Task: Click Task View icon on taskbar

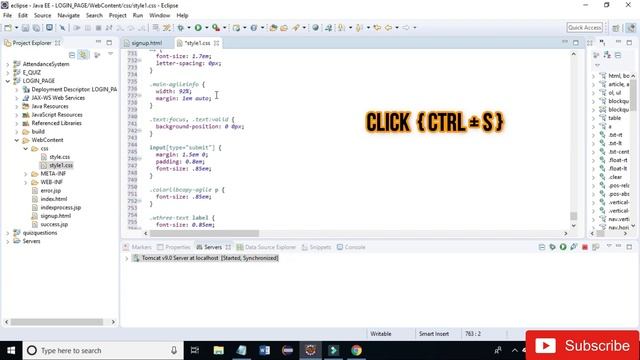Action: point(195,350)
